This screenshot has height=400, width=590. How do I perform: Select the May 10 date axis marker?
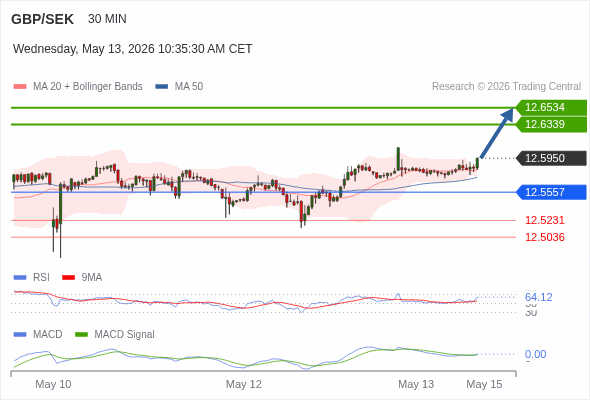click(x=53, y=384)
